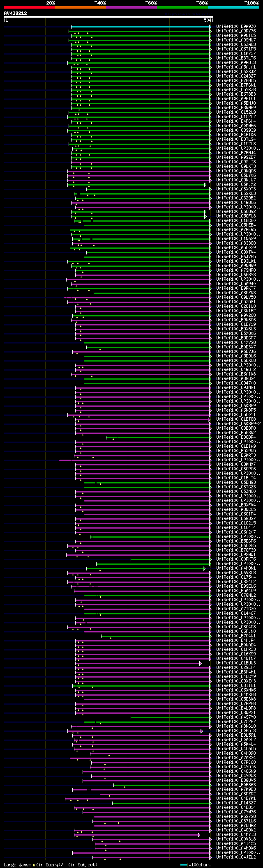Select the UniRef100_A5BHJ0 label

click(x=236, y=103)
